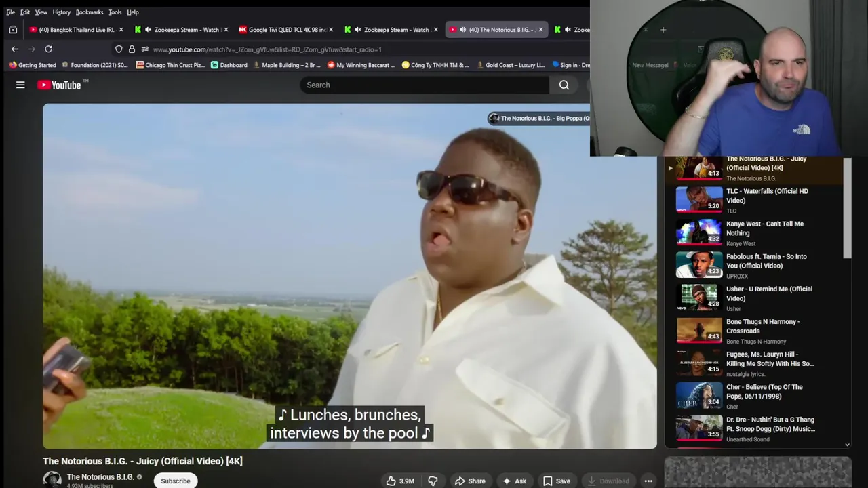Viewport: 868px width, 488px height.
Task: Play Usher - U Remind Me thumbnail
Action: [699, 297]
